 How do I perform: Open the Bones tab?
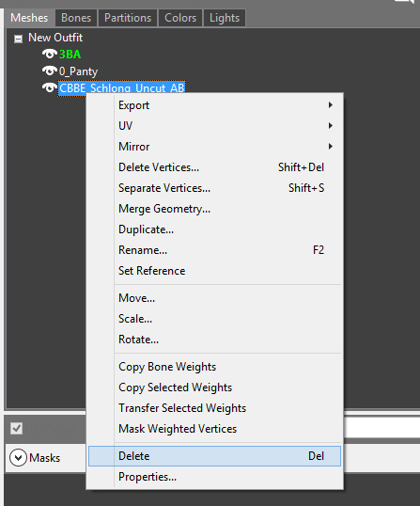pyautogui.click(x=76, y=18)
